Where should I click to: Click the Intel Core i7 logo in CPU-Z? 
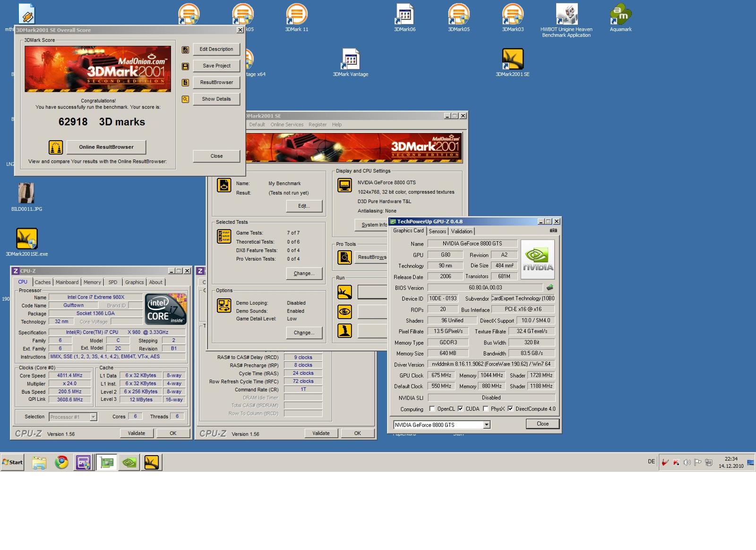pos(166,309)
